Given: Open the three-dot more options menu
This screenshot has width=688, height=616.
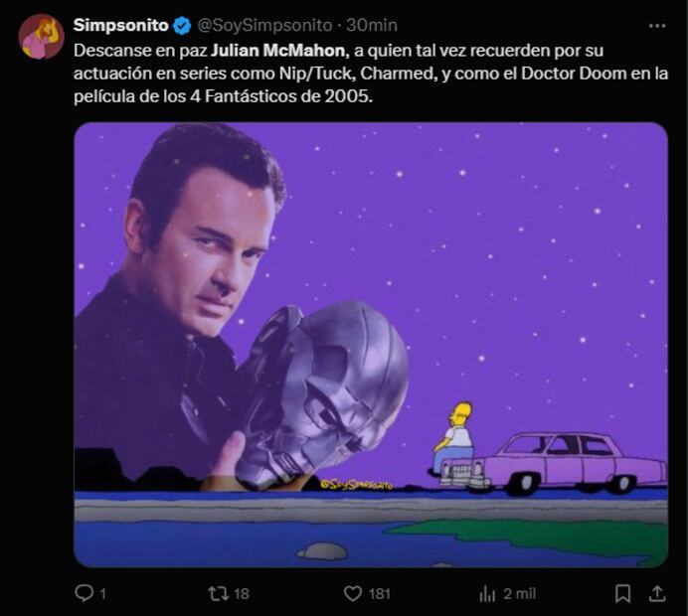Looking at the screenshot, I should point(656,26).
